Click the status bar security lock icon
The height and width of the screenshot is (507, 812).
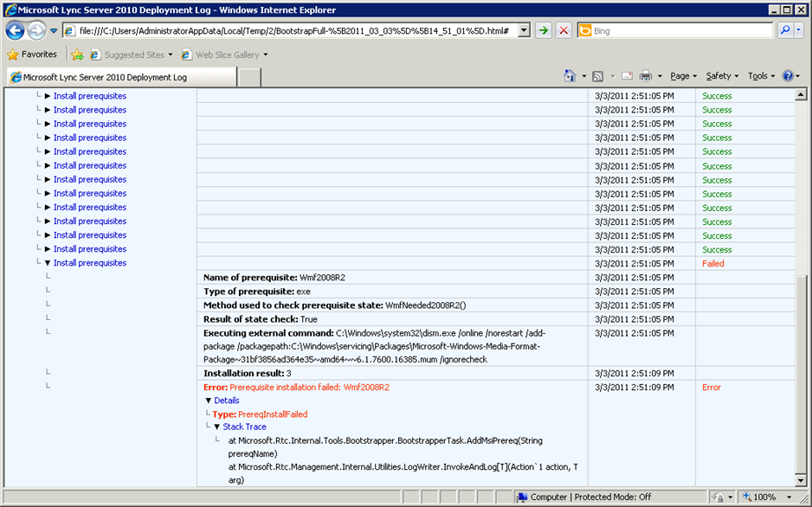click(718, 497)
